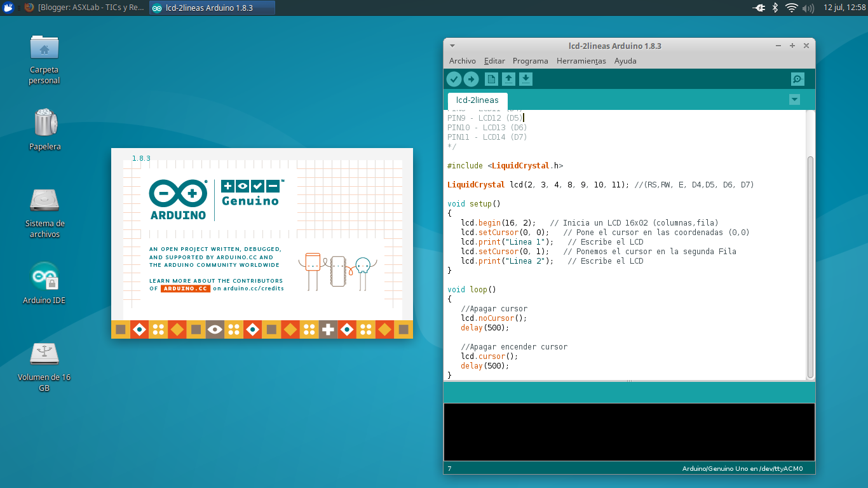Open the tab list dropdown arrow
The image size is (868, 488).
[794, 100]
